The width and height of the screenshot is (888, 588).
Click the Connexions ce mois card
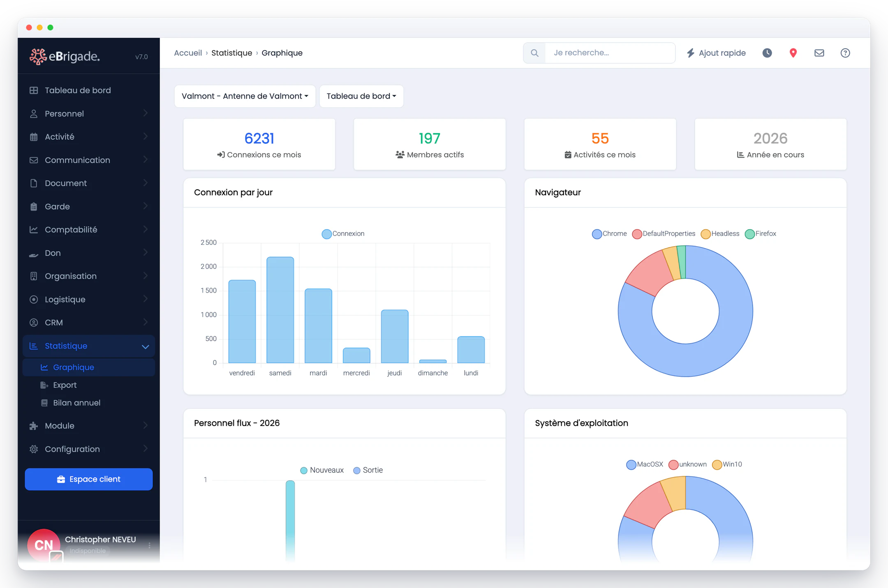click(x=259, y=145)
